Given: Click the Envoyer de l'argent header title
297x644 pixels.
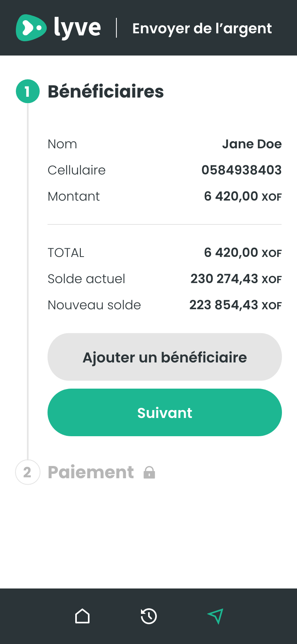Looking at the screenshot, I should (202, 29).
